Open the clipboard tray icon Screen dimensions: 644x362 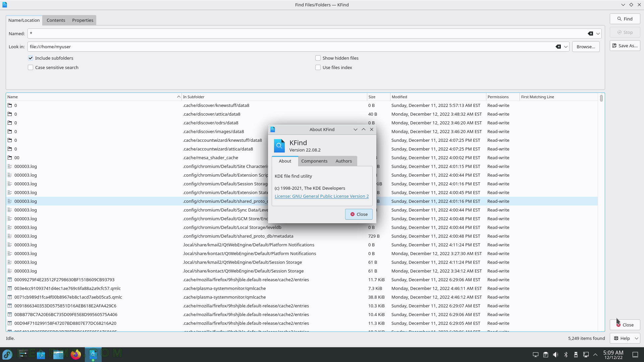click(546, 355)
